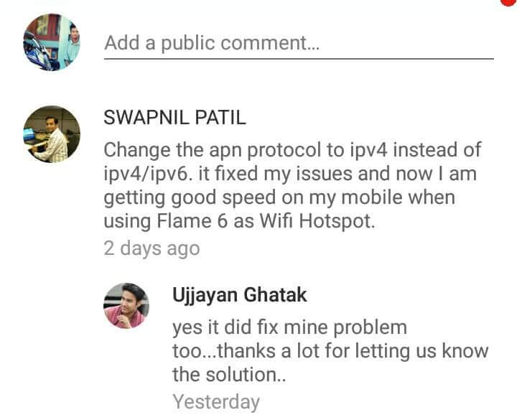Select Ujjayan's reply comment text
Viewport: 517px width, 420px height.
tap(330, 351)
